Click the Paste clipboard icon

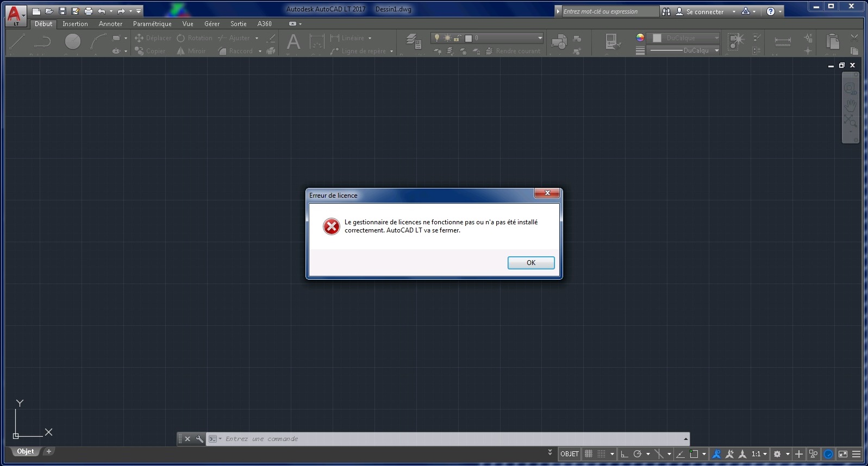pyautogui.click(x=832, y=41)
